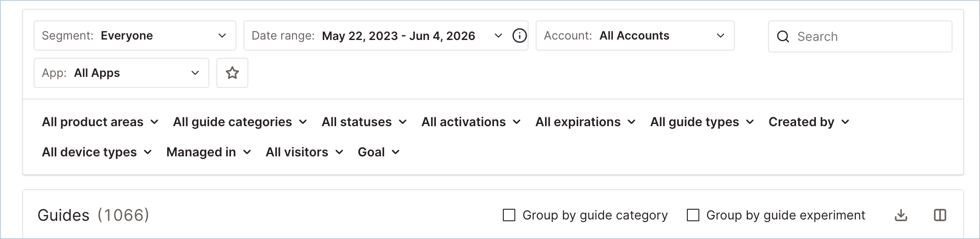Click the search magnifier icon
This screenshot has width=980, height=239.
(x=783, y=36)
